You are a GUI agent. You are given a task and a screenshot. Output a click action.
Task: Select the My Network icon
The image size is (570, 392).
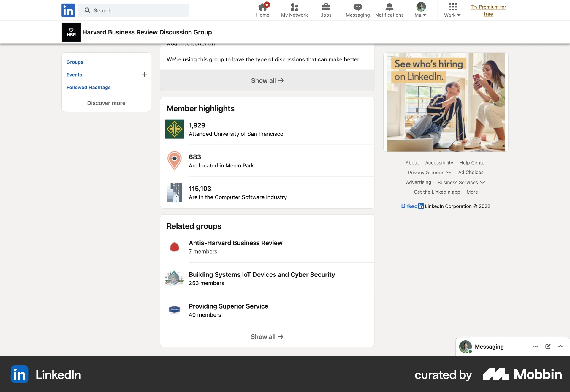(294, 7)
